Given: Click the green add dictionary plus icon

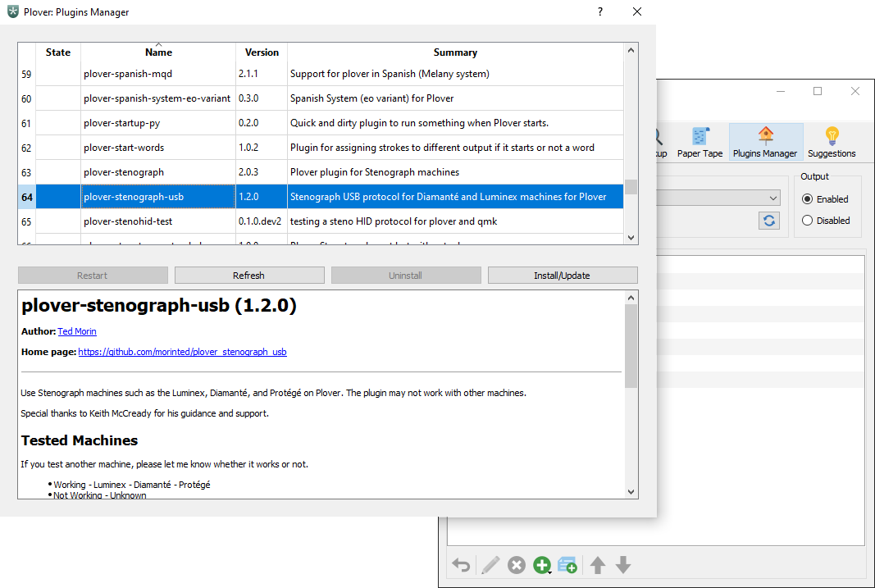Looking at the screenshot, I should (x=541, y=565).
